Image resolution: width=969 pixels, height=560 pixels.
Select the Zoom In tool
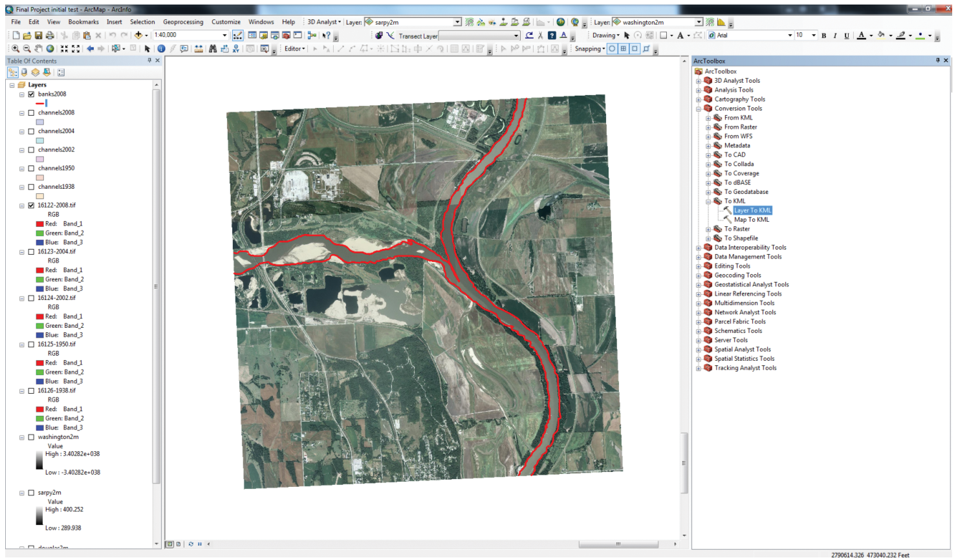[x=16, y=48]
